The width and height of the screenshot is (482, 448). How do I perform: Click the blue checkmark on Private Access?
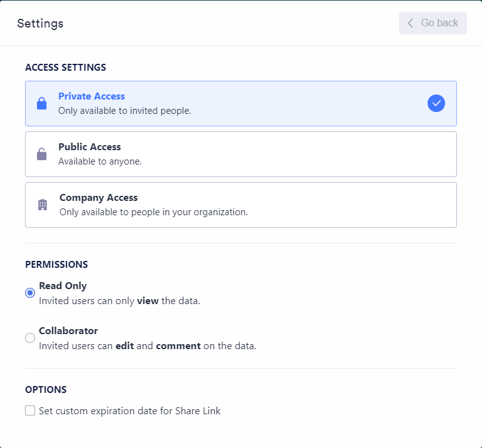[436, 103]
